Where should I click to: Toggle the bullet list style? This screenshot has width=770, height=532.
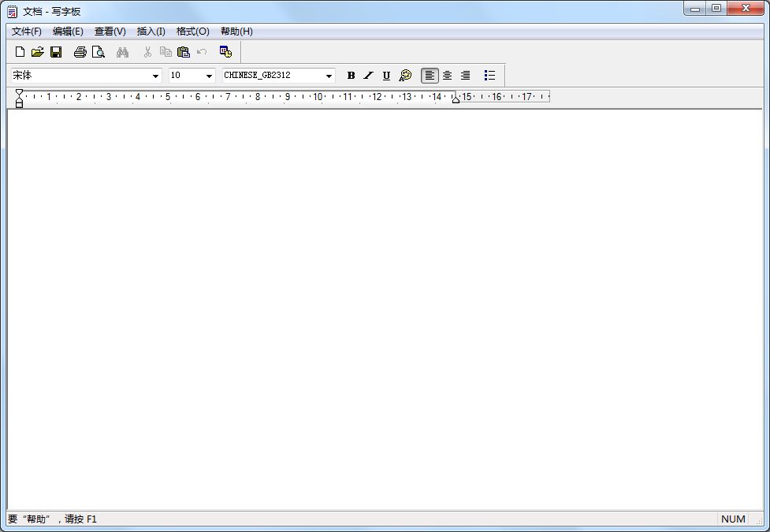click(x=489, y=76)
